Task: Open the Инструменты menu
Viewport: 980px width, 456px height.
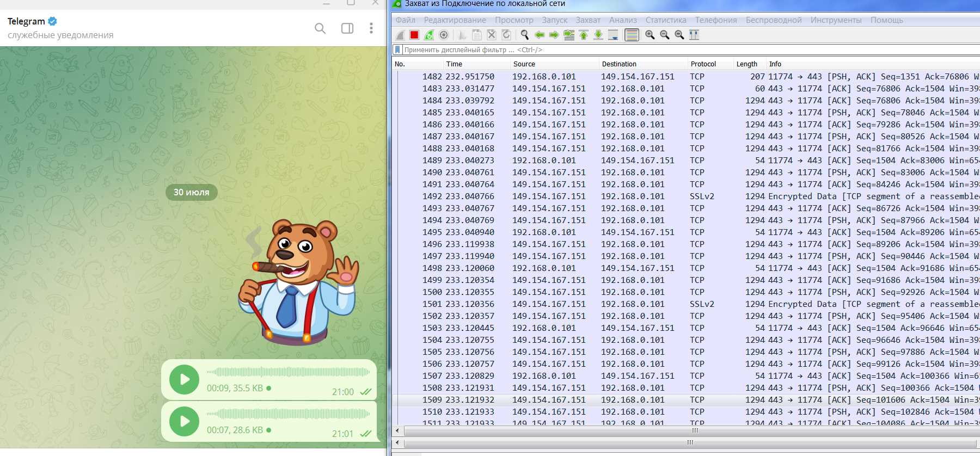Action: 836,20
